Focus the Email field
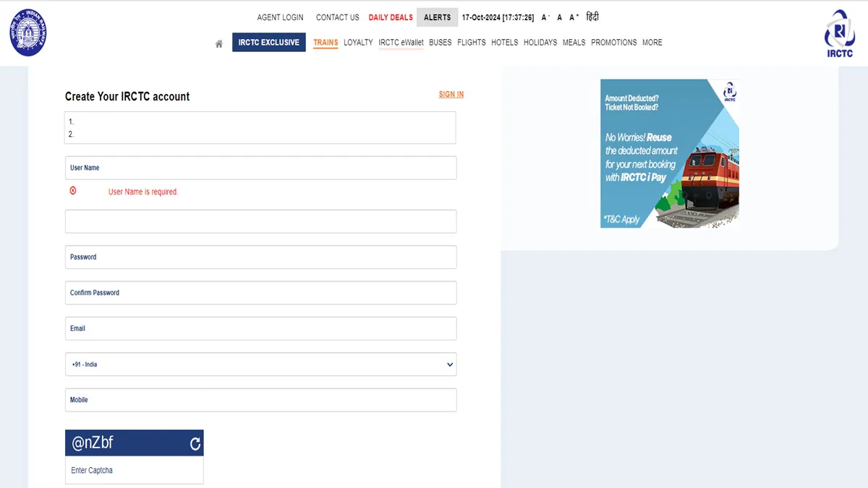 click(260, 328)
